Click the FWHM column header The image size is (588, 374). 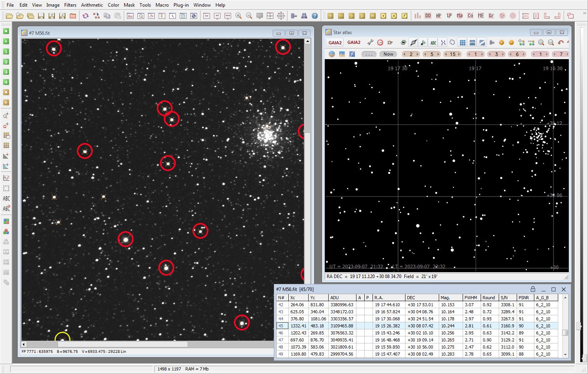472,298
